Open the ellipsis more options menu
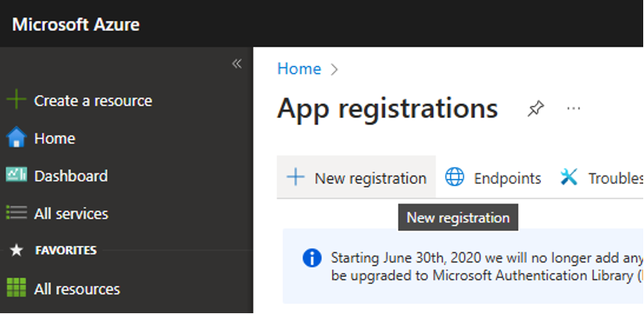This screenshot has width=644, height=314. (573, 108)
